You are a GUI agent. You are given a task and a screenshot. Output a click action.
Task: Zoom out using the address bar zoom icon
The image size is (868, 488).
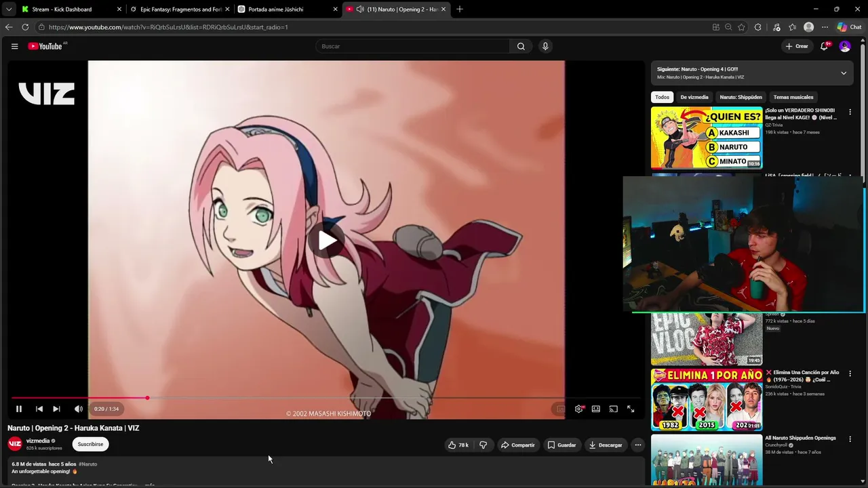[728, 27]
